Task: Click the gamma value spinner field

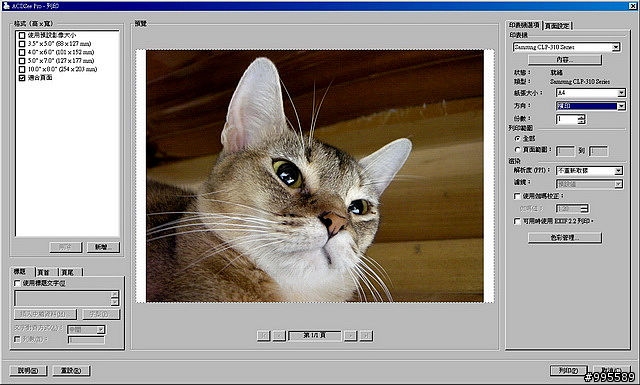Action: click(572, 209)
